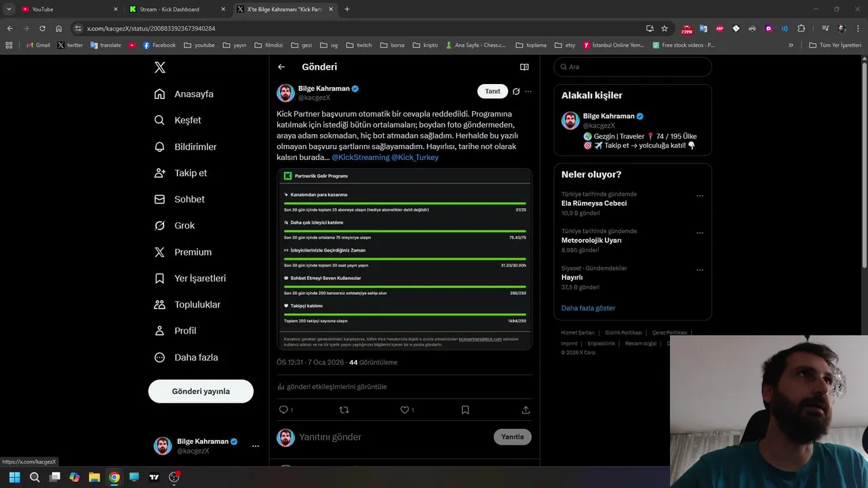Open the tab search dropdown arrow

tap(9, 9)
